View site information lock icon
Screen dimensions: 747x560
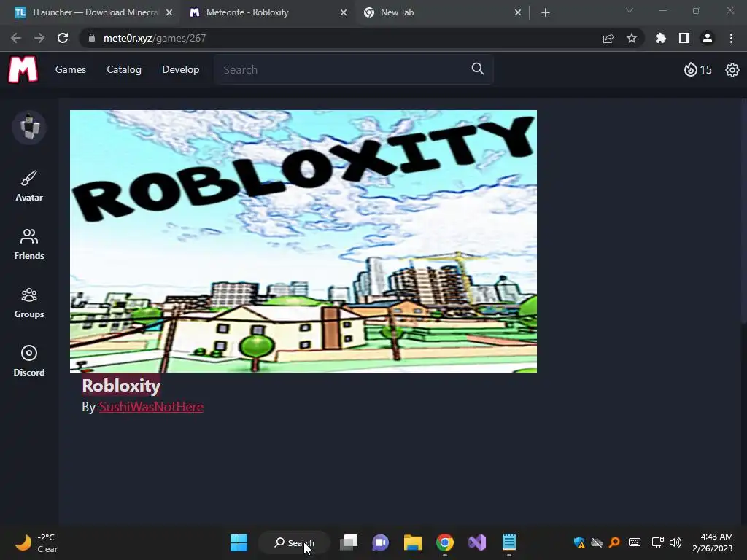click(92, 38)
